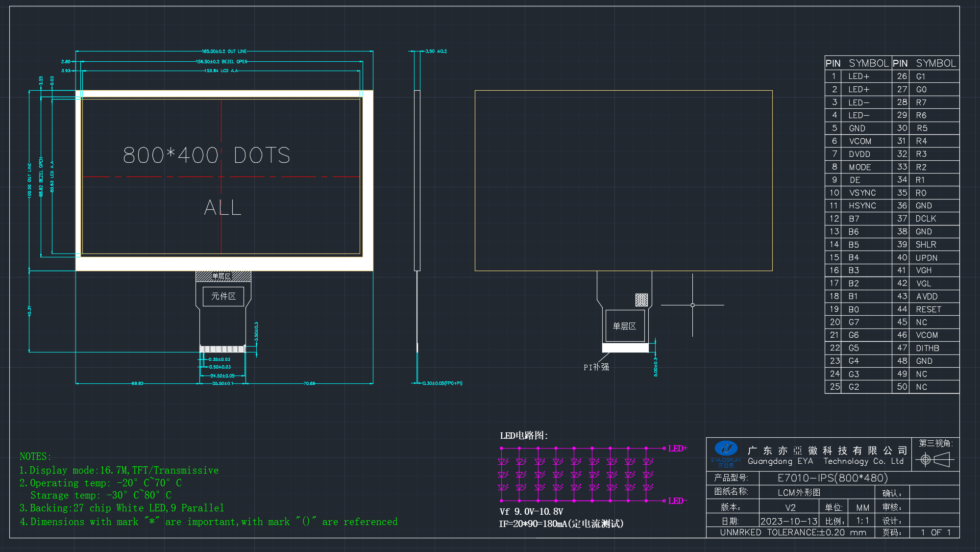Click the '3.50 ±0.2' thickness dimension
Screen dimensions: 980x552
(436, 51)
